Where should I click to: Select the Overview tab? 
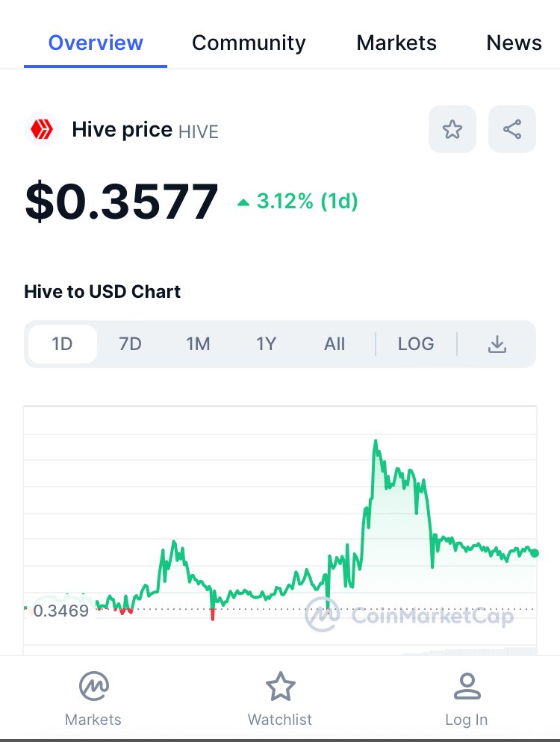coord(96,43)
